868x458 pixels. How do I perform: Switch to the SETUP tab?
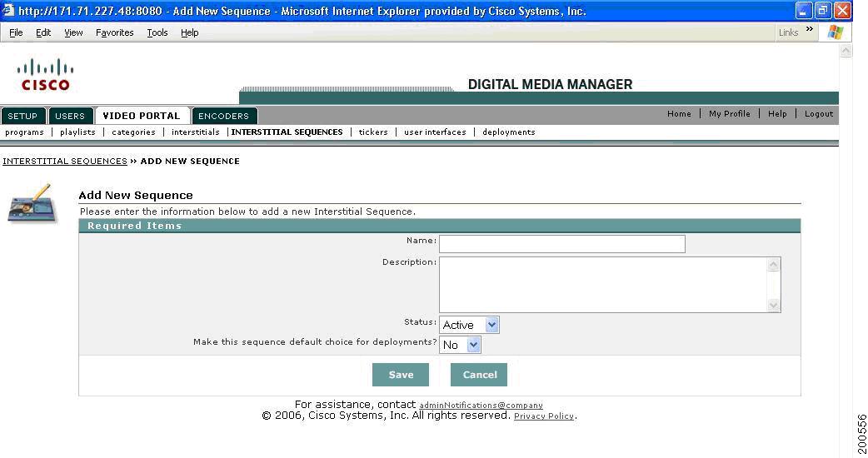point(22,116)
